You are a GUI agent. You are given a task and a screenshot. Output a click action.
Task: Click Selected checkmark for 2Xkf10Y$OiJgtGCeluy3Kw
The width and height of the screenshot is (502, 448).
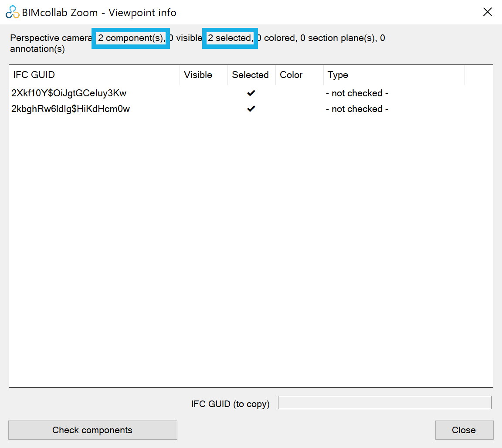[251, 93]
